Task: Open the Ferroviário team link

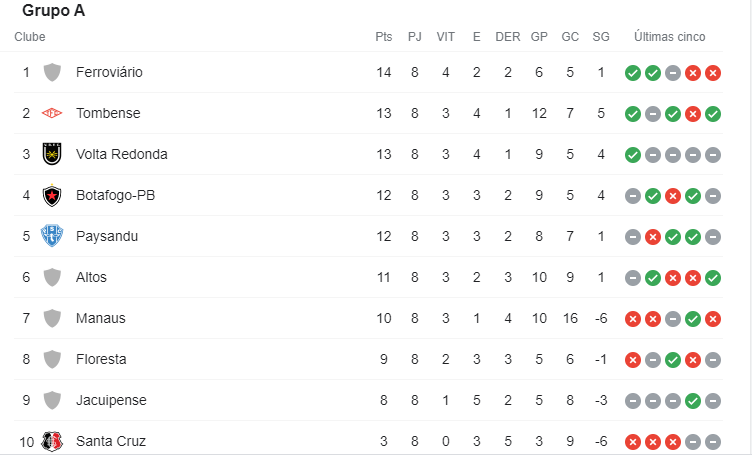Action: pos(109,72)
